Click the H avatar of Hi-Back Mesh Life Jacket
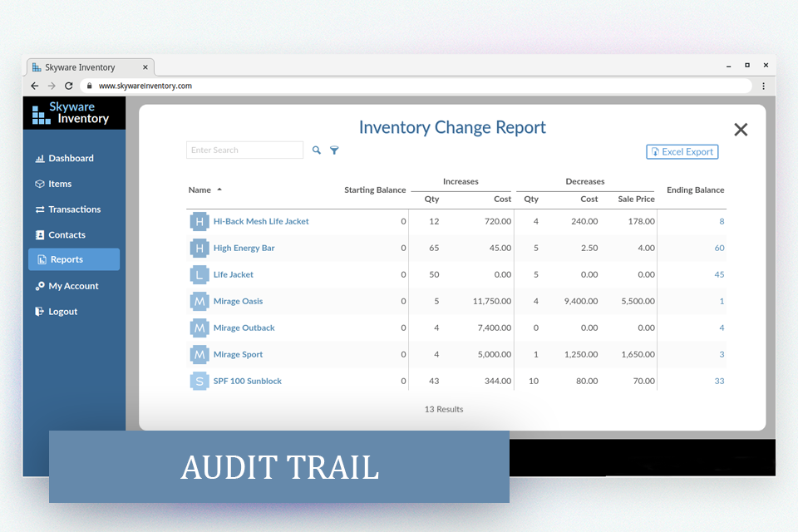This screenshot has height=532, width=798. (199, 221)
